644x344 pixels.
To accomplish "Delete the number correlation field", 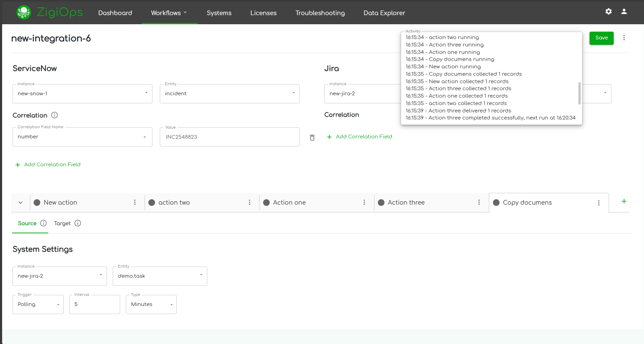I will (x=312, y=137).
